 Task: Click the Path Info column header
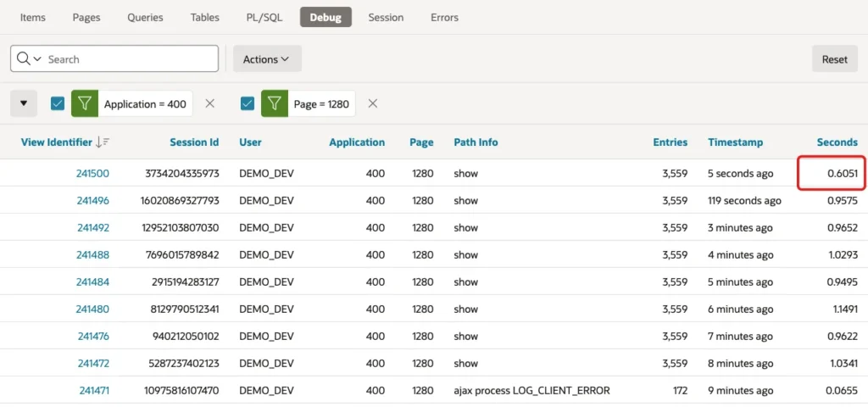pyautogui.click(x=476, y=142)
